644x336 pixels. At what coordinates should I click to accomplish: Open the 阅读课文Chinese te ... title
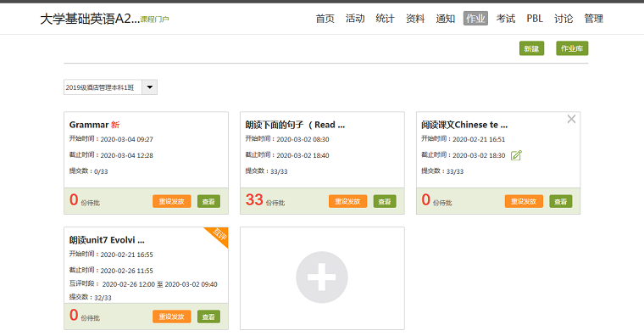(x=464, y=125)
